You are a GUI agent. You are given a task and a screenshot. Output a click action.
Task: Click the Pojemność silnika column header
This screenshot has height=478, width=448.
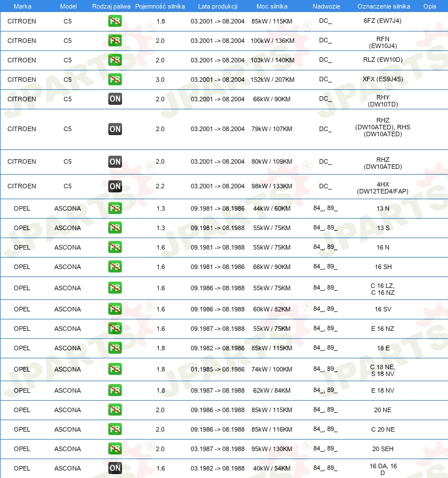pos(160,6)
